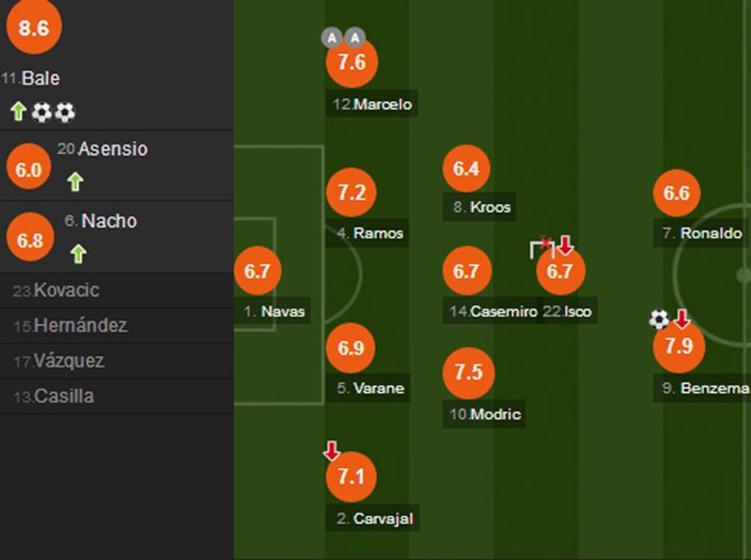Click Varane's 6.9 rating circle
The image size is (751, 560).
[x=350, y=348]
